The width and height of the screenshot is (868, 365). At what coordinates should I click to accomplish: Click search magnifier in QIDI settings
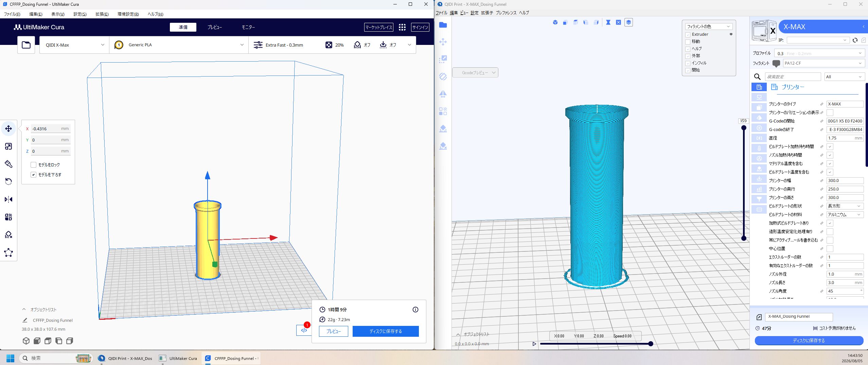click(x=757, y=77)
